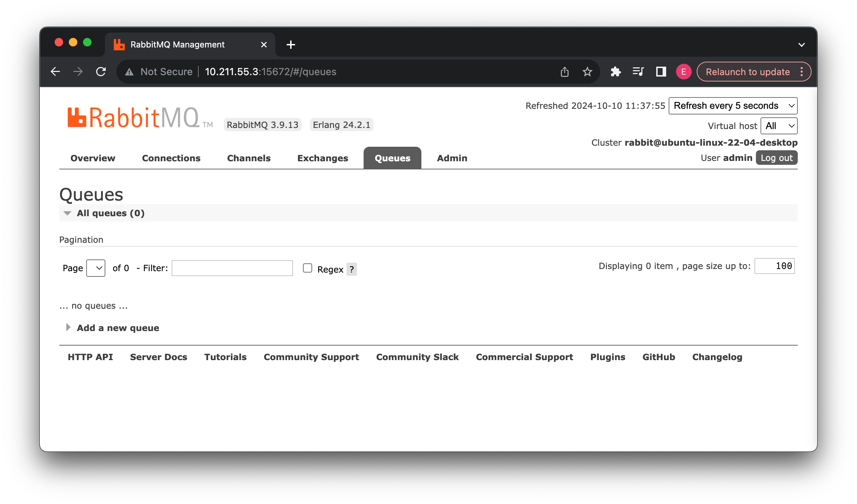Viewport: 857px width, 504px height.
Task: Open the Community Slack link
Action: (x=417, y=357)
